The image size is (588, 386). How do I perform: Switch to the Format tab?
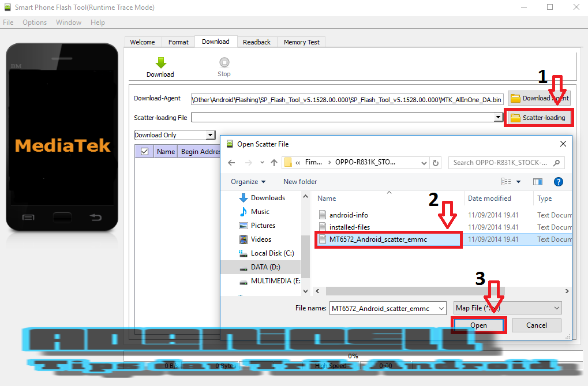(178, 42)
